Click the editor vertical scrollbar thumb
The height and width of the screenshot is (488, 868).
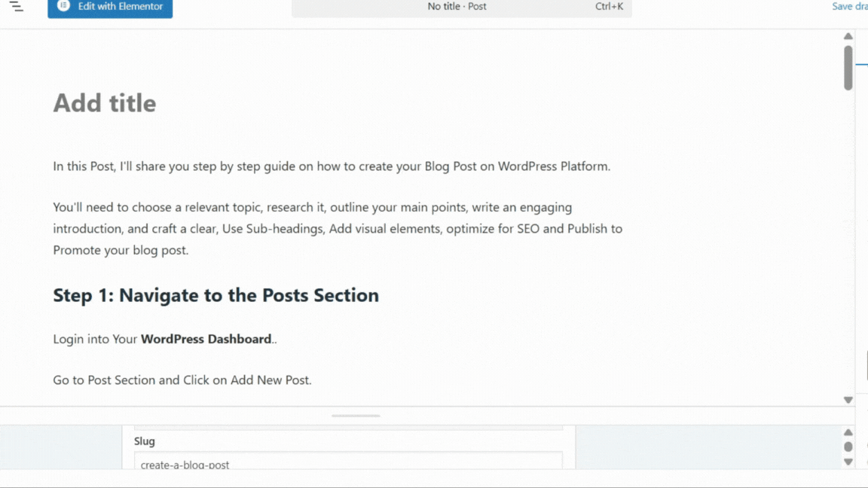click(848, 68)
